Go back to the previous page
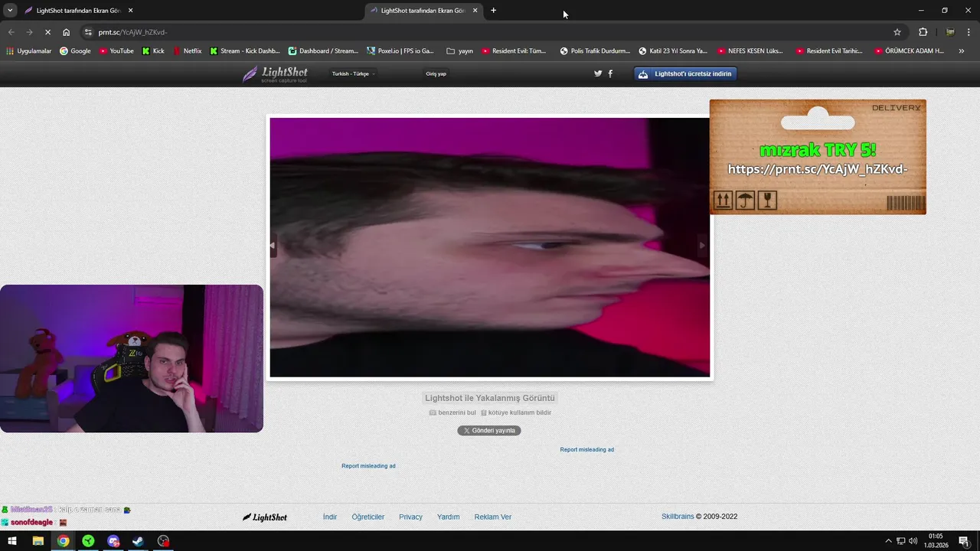Image resolution: width=980 pixels, height=551 pixels. (x=11, y=32)
